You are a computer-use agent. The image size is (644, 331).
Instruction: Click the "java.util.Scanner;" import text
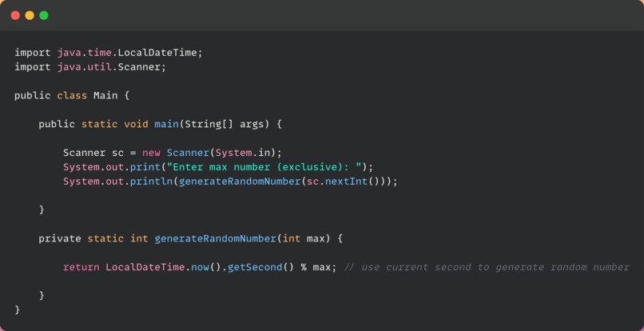click(111, 67)
